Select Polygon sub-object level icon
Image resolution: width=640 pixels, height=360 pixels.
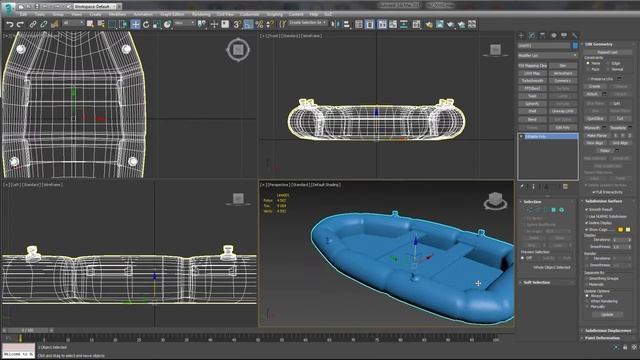(553, 210)
